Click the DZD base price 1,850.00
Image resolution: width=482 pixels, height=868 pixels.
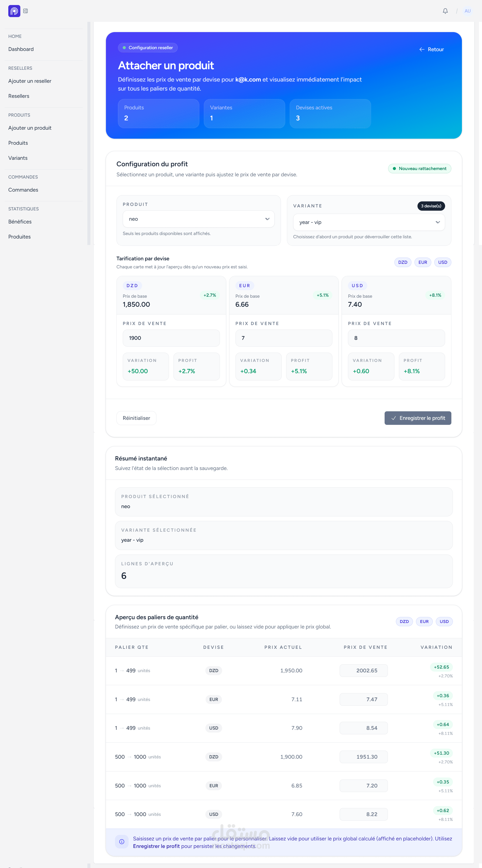136,305
